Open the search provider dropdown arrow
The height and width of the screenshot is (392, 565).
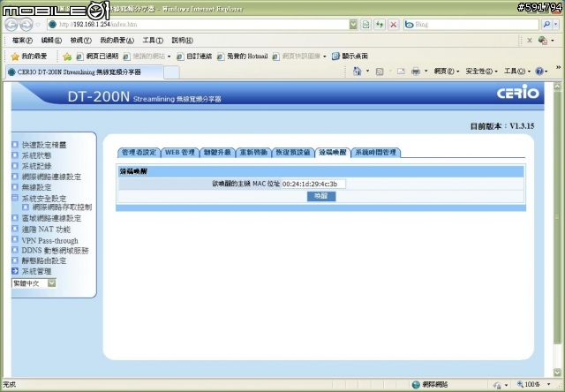(x=556, y=25)
